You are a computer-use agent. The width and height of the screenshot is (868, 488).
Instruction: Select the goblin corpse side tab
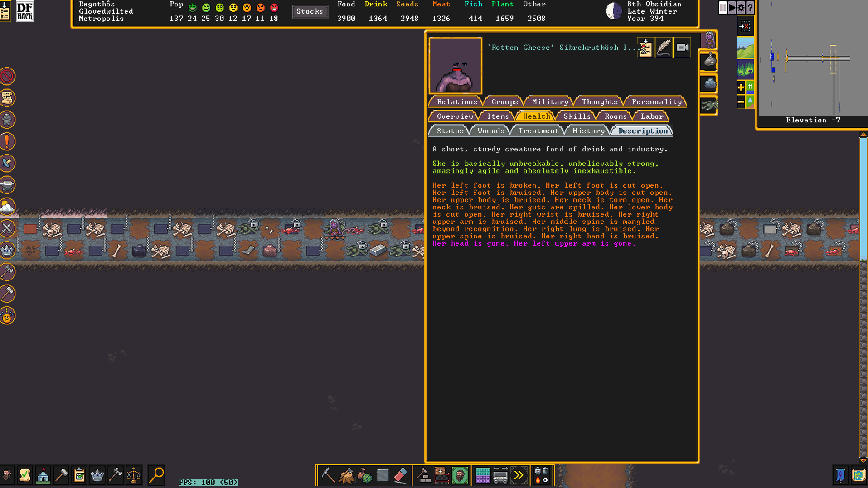pos(709,106)
